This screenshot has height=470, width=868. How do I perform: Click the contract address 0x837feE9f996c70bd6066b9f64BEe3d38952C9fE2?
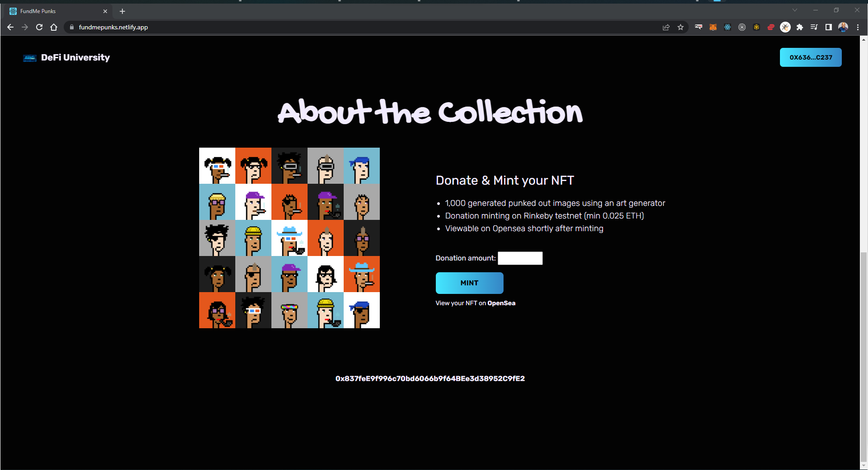pyautogui.click(x=430, y=378)
